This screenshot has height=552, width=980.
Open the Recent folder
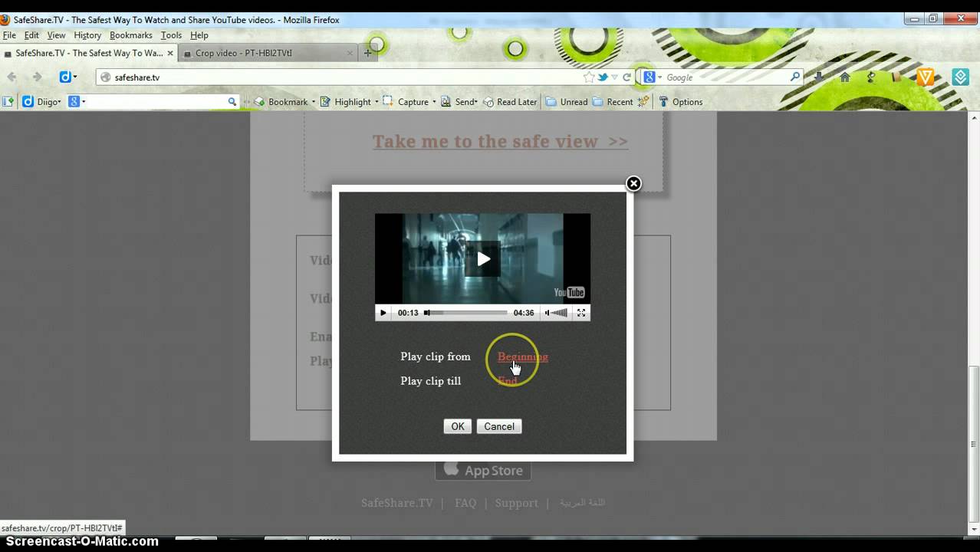click(613, 102)
